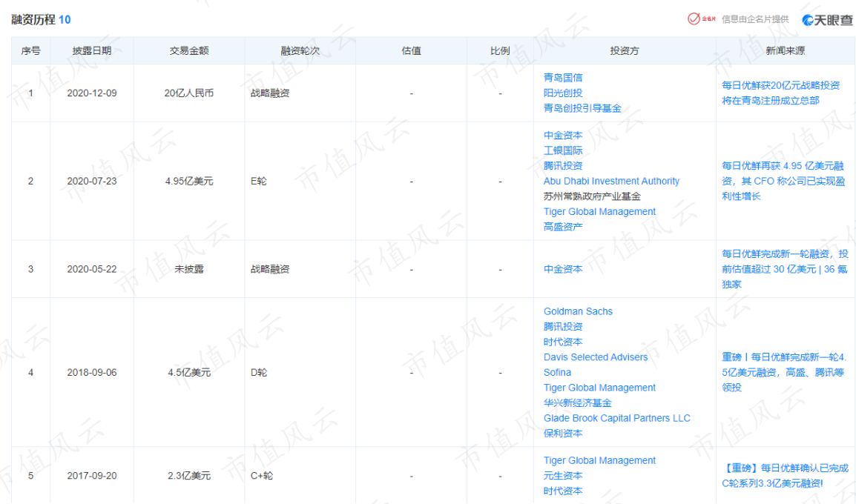
Task: Click the amount cell 4.5亿美元
Action: (189, 373)
